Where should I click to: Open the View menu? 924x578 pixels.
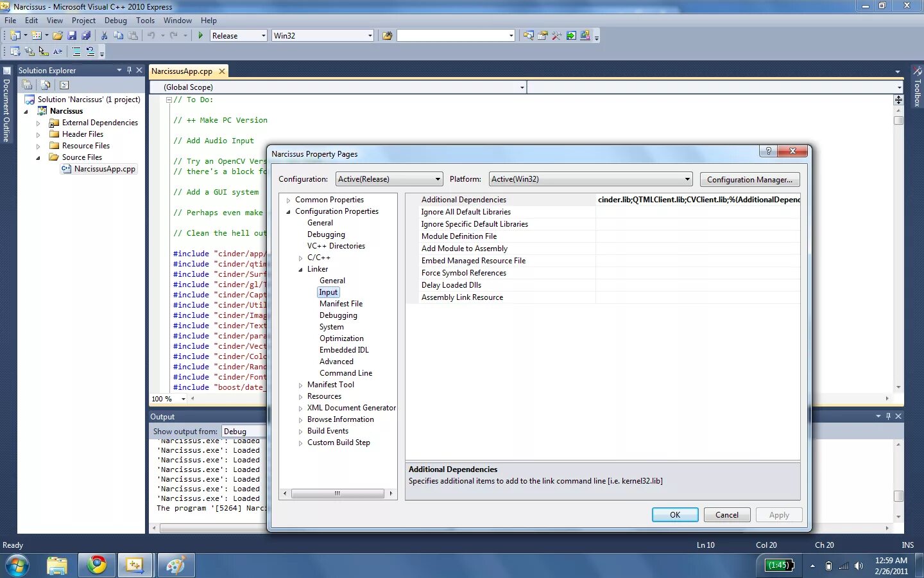[55, 21]
